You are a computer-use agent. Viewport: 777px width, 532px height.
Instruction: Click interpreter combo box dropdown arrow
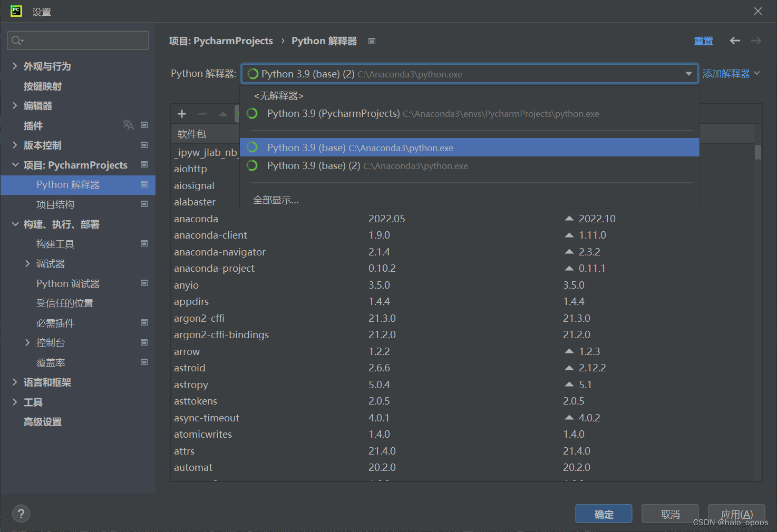click(688, 74)
